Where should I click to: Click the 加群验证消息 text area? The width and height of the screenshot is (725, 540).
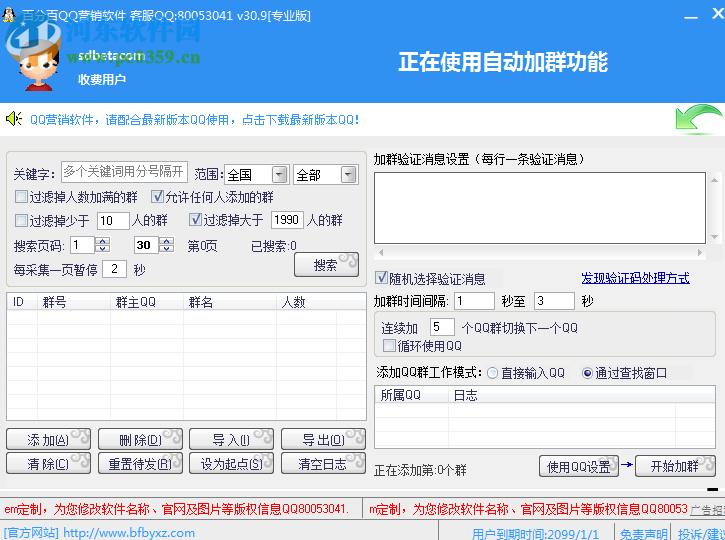[540, 208]
